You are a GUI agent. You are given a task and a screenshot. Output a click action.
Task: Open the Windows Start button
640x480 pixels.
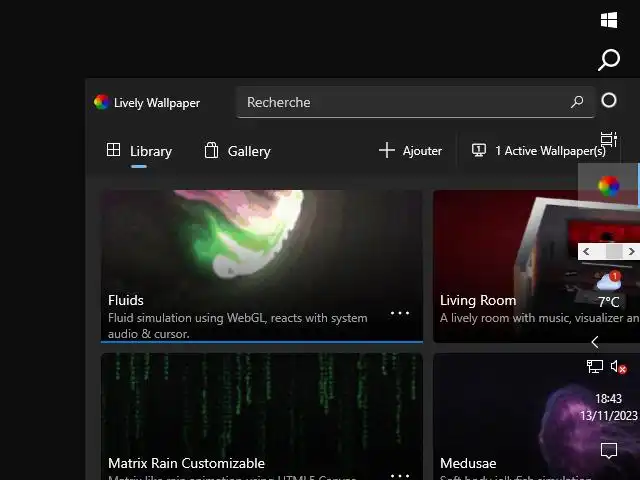(609, 20)
